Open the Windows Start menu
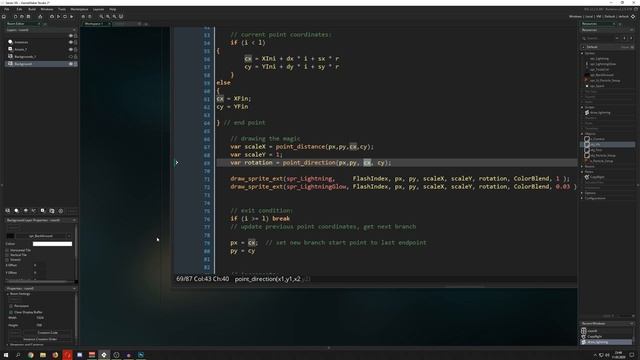640x360 pixels. [x=6, y=355]
